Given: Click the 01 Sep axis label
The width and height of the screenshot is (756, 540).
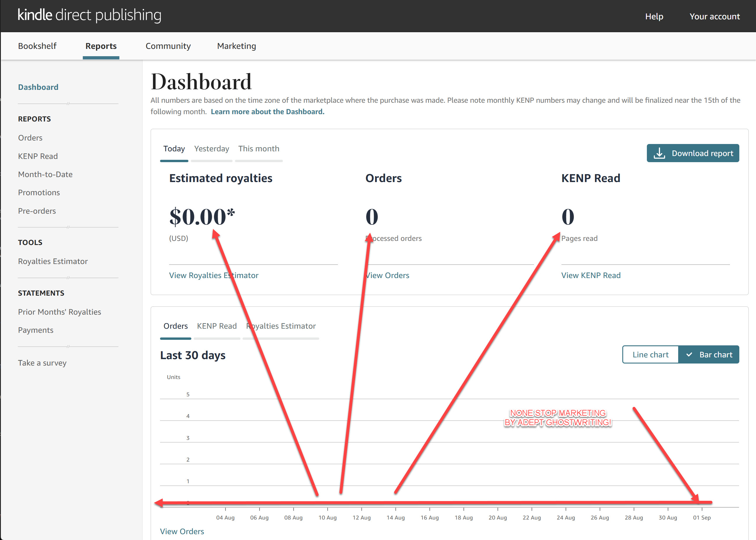Looking at the screenshot, I should click(702, 518).
